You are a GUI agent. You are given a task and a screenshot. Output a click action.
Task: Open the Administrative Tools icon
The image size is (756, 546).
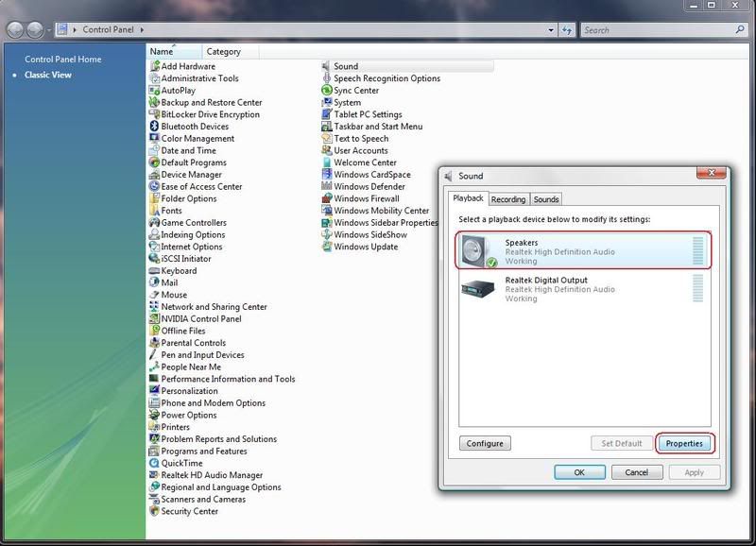coord(154,78)
